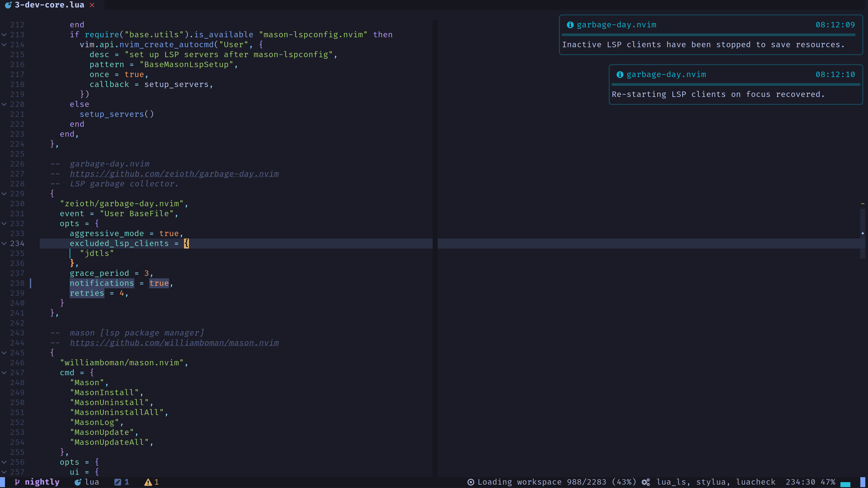Collapse cmd fold at line 247
The height and width of the screenshot is (488, 868).
[4, 373]
